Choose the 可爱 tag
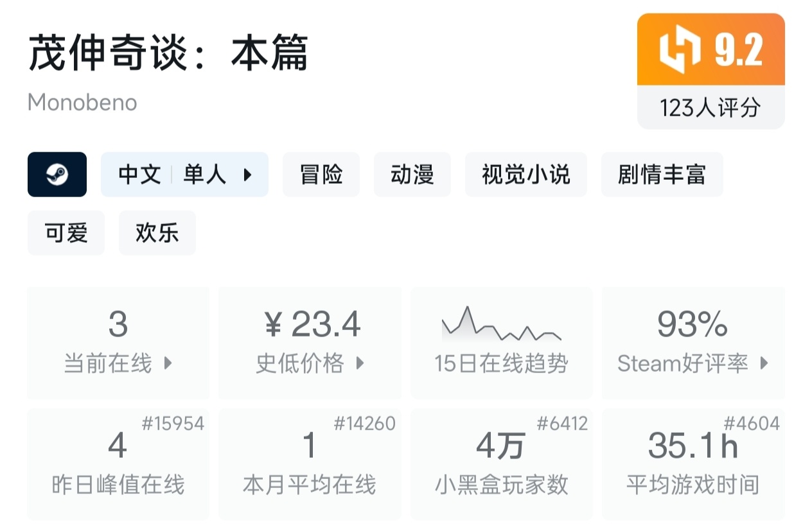The height and width of the screenshot is (531, 812). 66,233
